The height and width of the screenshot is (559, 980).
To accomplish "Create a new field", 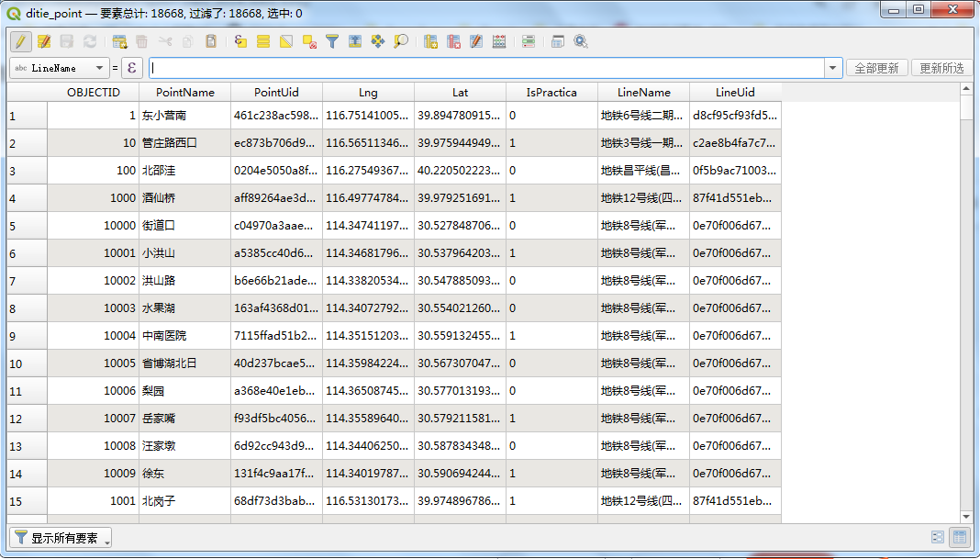I will 431,41.
